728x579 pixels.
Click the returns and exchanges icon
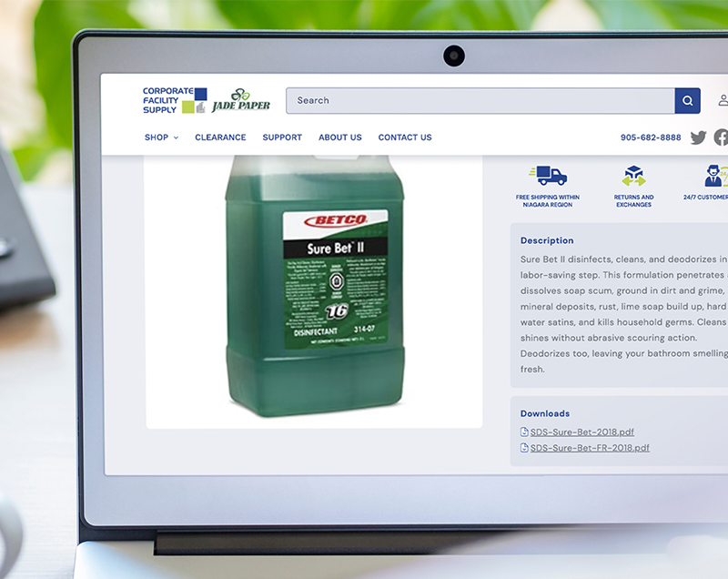click(633, 176)
